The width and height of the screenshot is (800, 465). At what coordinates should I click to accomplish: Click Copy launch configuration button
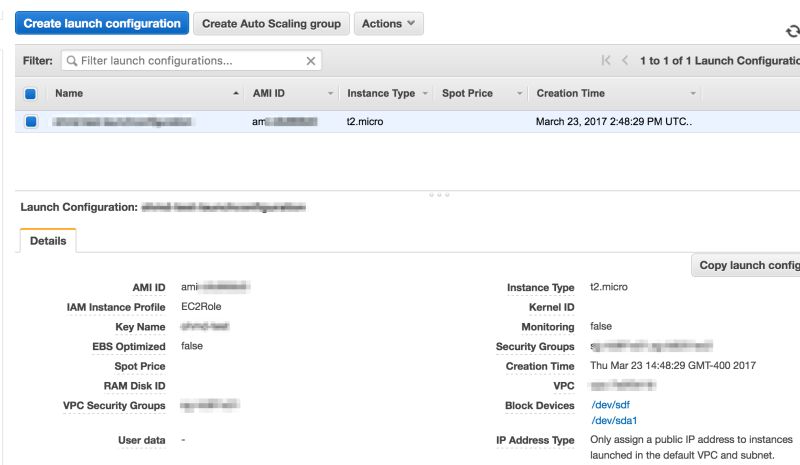click(x=746, y=265)
